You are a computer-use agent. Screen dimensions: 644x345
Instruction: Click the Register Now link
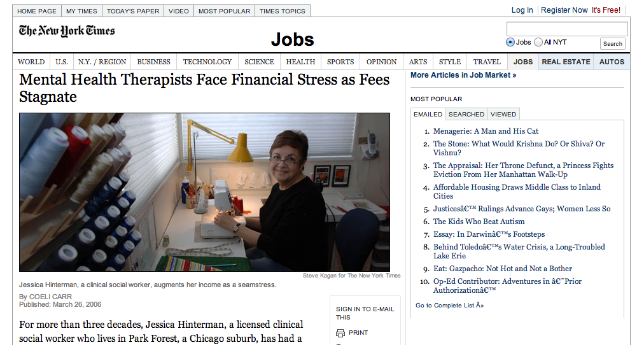point(564,10)
